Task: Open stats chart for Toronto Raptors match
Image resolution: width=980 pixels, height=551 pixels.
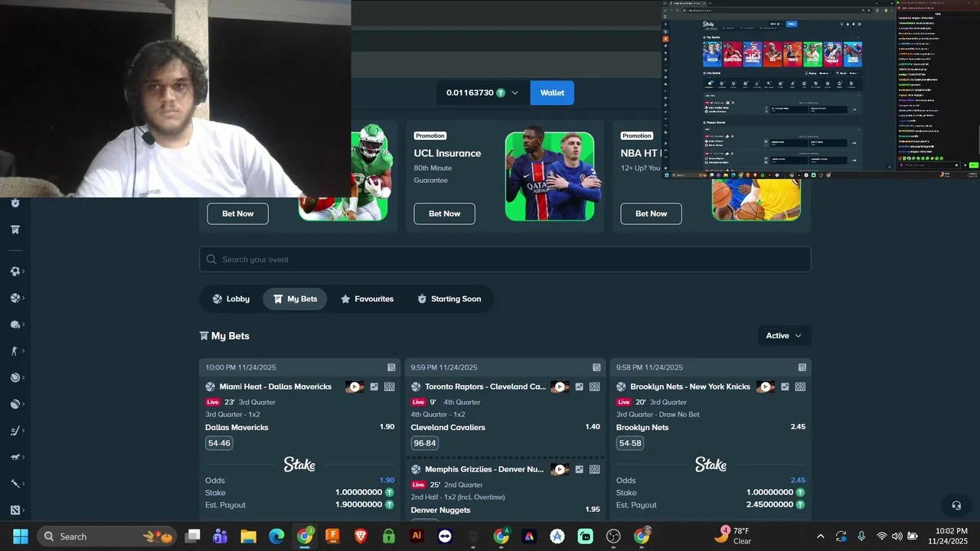Action: pyautogui.click(x=580, y=387)
